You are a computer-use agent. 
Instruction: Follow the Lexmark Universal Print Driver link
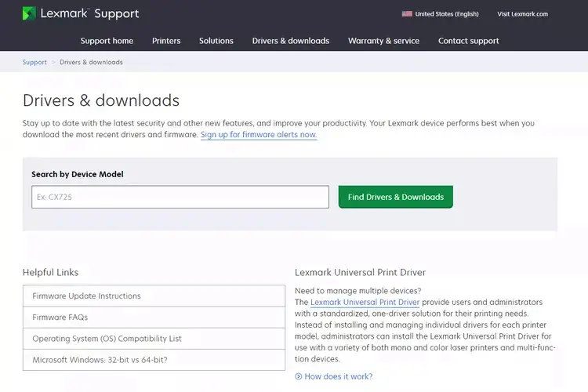pyautogui.click(x=365, y=303)
